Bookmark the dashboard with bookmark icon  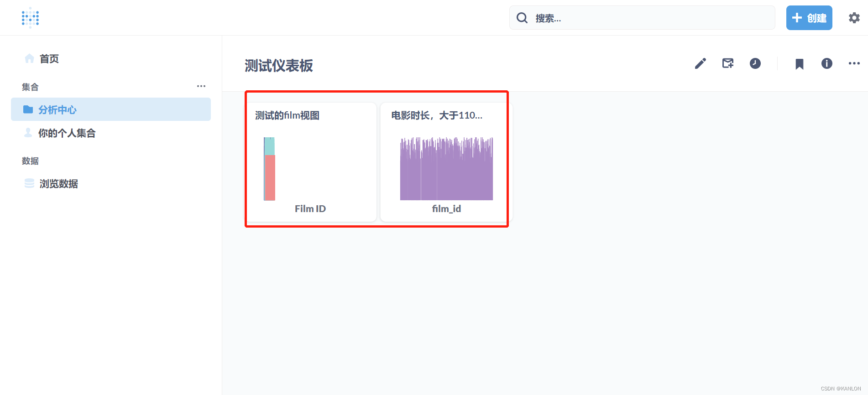(799, 64)
